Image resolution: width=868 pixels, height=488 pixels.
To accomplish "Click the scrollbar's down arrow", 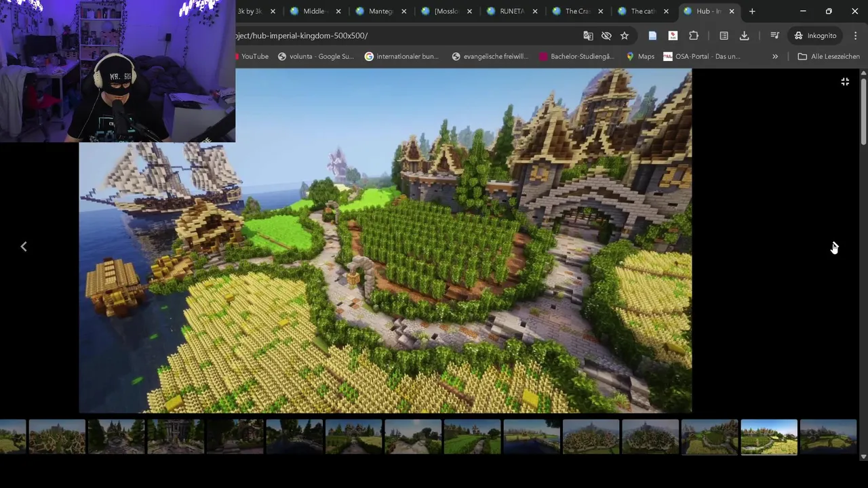I will (x=863, y=457).
